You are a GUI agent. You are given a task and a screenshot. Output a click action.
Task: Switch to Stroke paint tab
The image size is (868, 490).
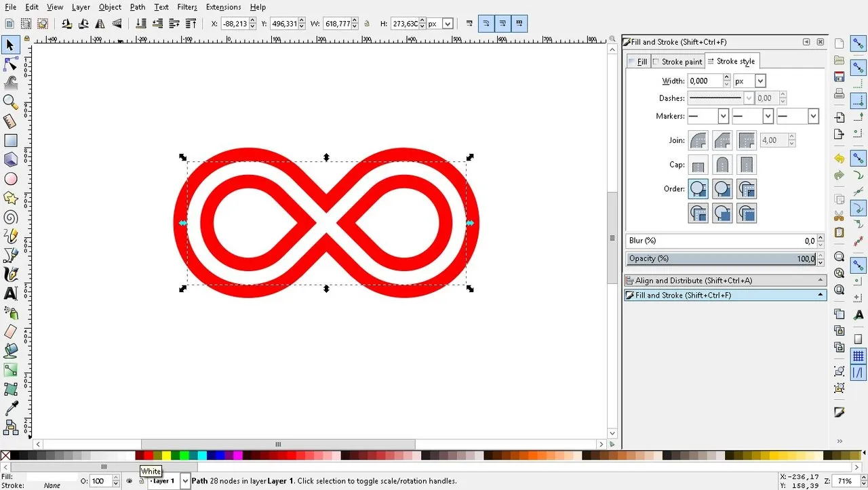click(677, 62)
